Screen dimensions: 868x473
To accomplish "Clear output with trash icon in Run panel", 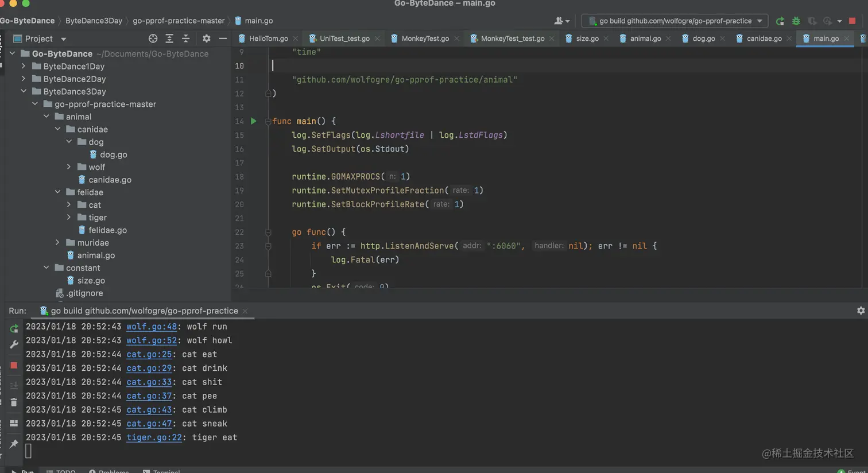I will tap(14, 402).
